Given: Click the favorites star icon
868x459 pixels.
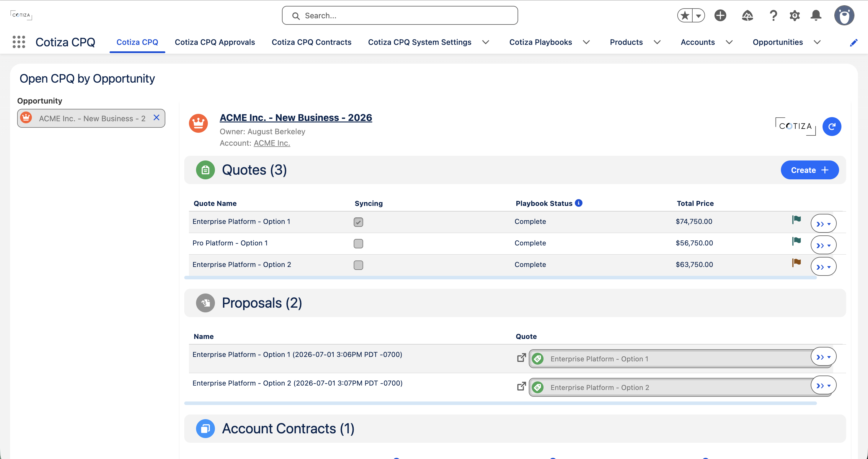Looking at the screenshot, I should (685, 16).
